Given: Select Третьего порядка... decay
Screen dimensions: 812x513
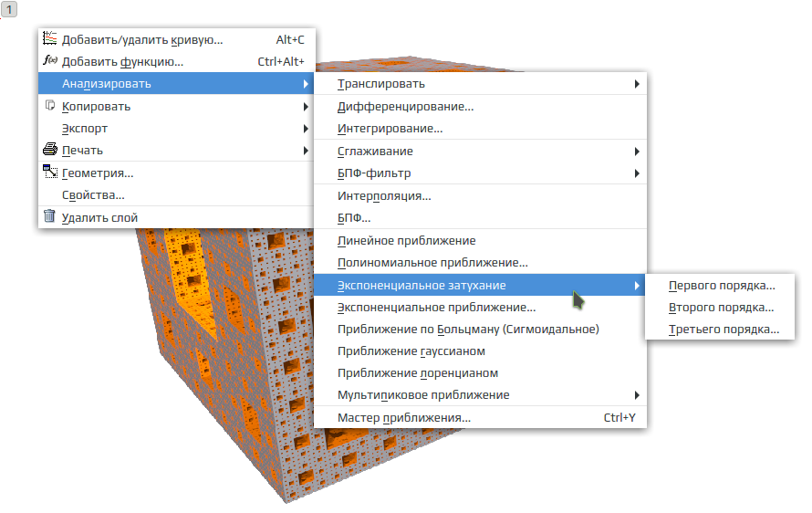Looking at the screenshot, I should coord(721,329).
